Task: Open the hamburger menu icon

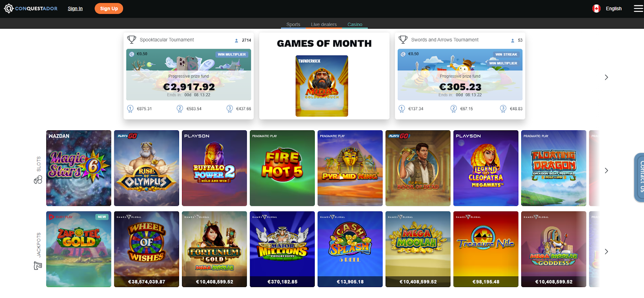Action: click(638, 8)
